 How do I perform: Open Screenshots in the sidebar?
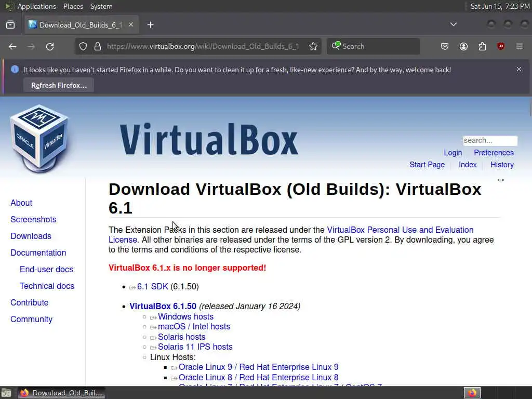[33, 220]
